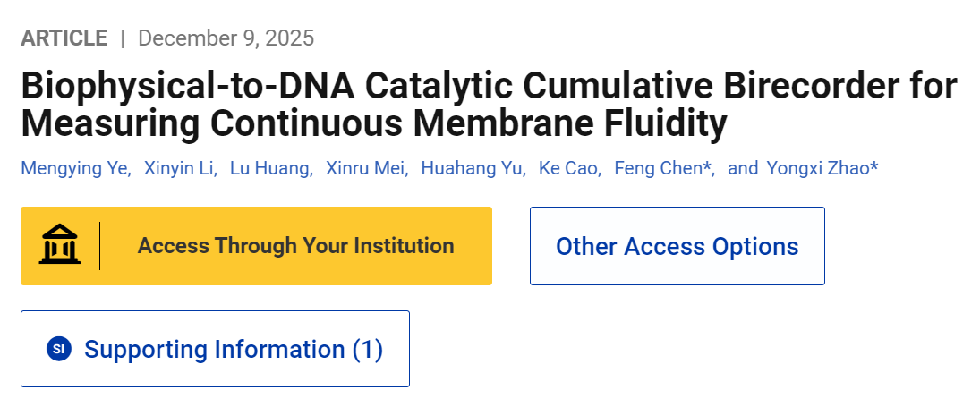Viewport: 980px width, 407px height.
Task: Open Supporting Information (1)
Action: [233, 349]
